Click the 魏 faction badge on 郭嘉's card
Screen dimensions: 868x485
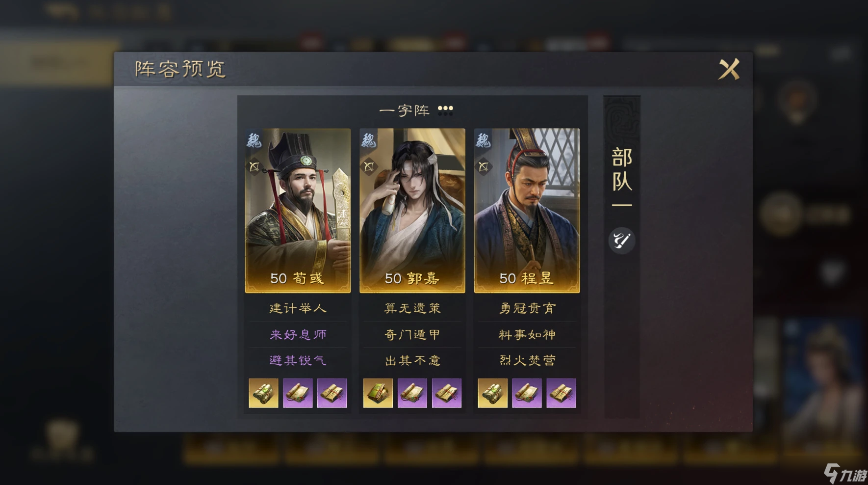[368, 140]
